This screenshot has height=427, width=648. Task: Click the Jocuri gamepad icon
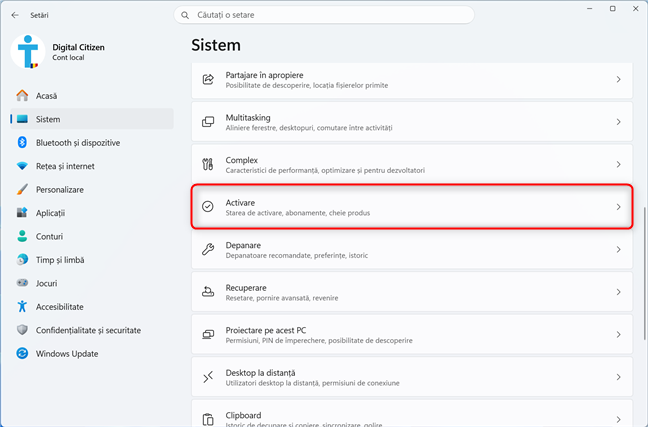pos(22,283)
